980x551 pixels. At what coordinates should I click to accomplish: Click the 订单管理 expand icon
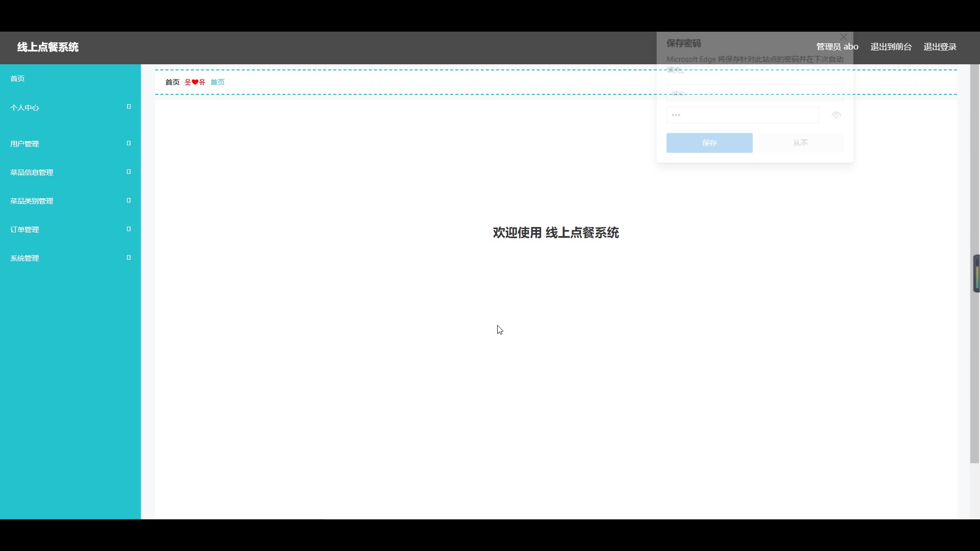(129, 229)
